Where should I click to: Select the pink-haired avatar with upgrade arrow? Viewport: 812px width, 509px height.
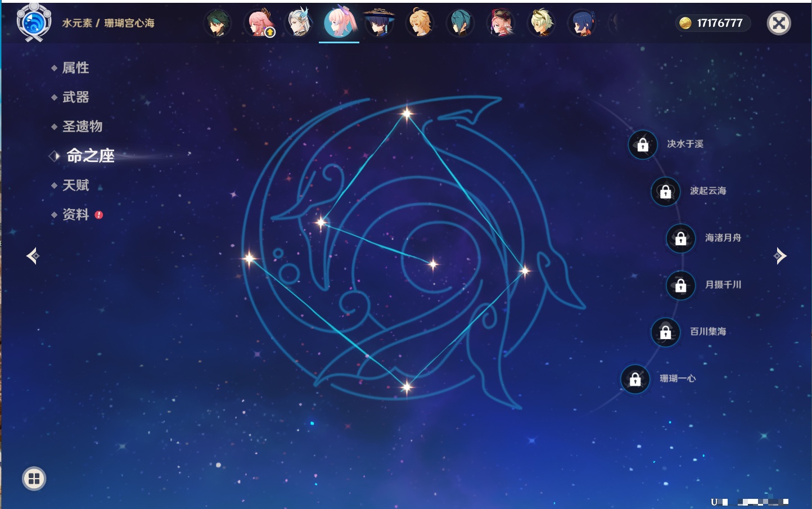(x=259, y=23)
